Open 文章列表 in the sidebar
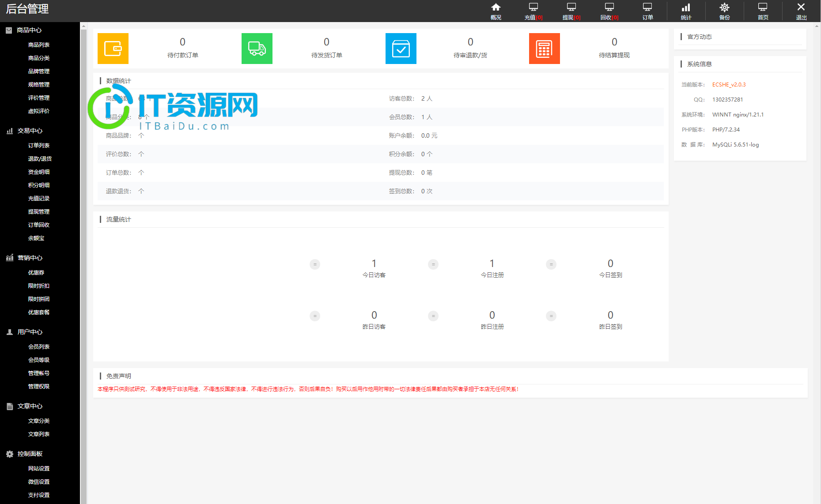Screen dimensions: 821x504 pos(39,434)
